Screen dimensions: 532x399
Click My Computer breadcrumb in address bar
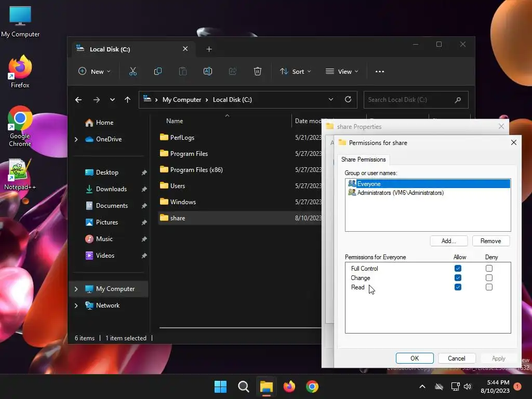[182, 100]
